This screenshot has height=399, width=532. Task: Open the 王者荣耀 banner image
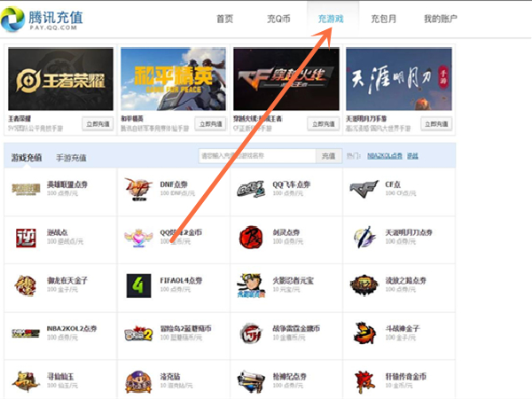[60, 79]
